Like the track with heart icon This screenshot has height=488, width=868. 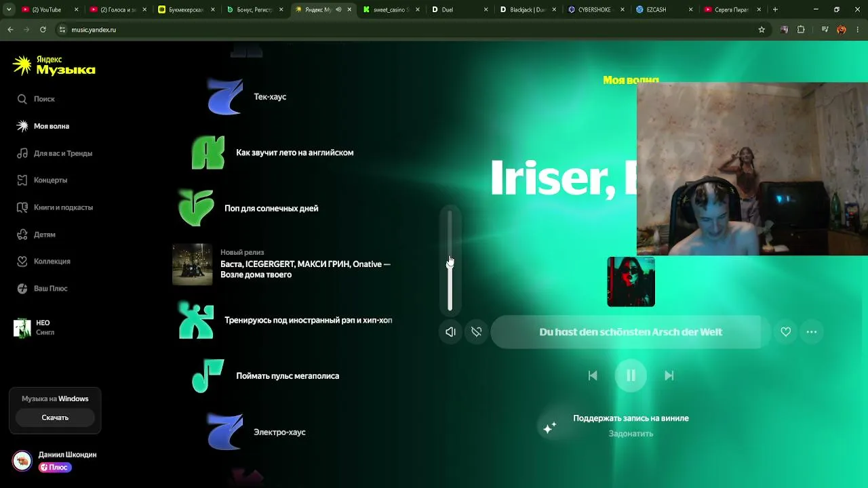(x=785, y=332)
